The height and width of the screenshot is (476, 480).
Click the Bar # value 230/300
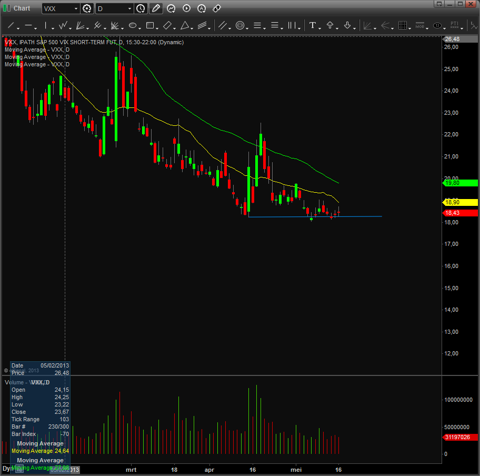[x=59, y=426]
